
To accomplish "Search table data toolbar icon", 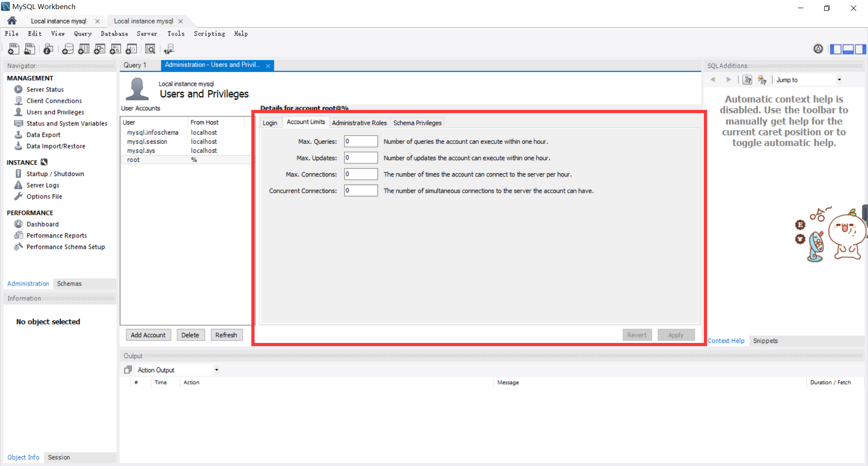I will click(150, 49).
